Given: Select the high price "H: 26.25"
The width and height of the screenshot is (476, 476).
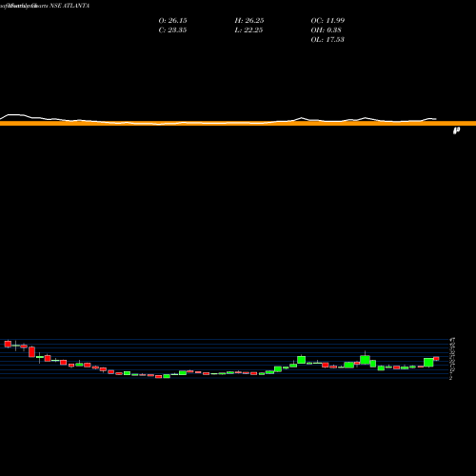Looking at the screenshot, I should 249,20.
